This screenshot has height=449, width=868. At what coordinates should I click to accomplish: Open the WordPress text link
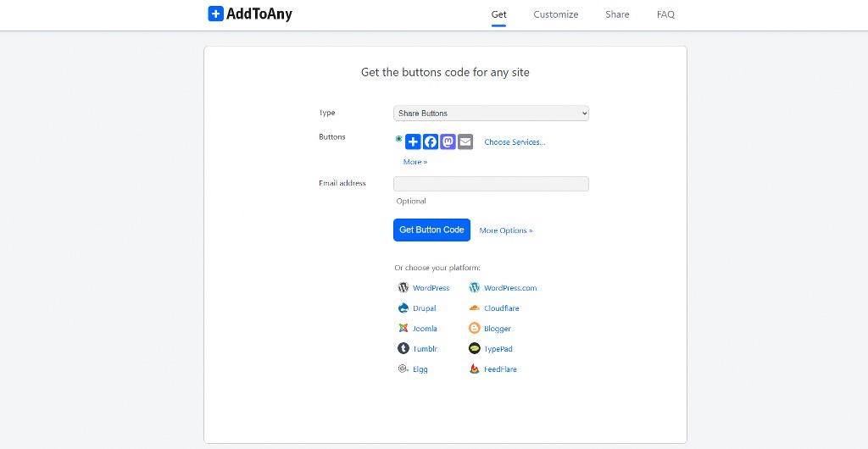coord(431,288)
